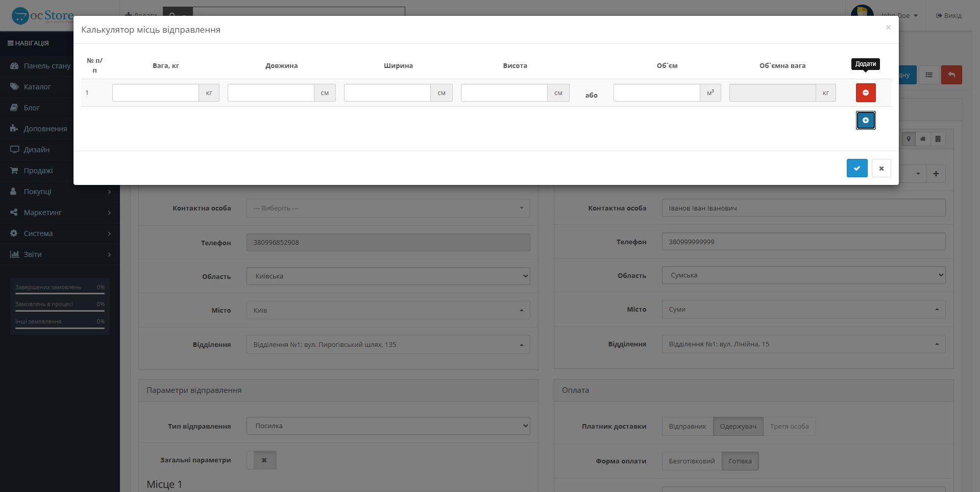Click the plus button beside recipient dropdown
The width and height of the screenshot is (980, 492).
pyautogui.click(x=936, y=174)
